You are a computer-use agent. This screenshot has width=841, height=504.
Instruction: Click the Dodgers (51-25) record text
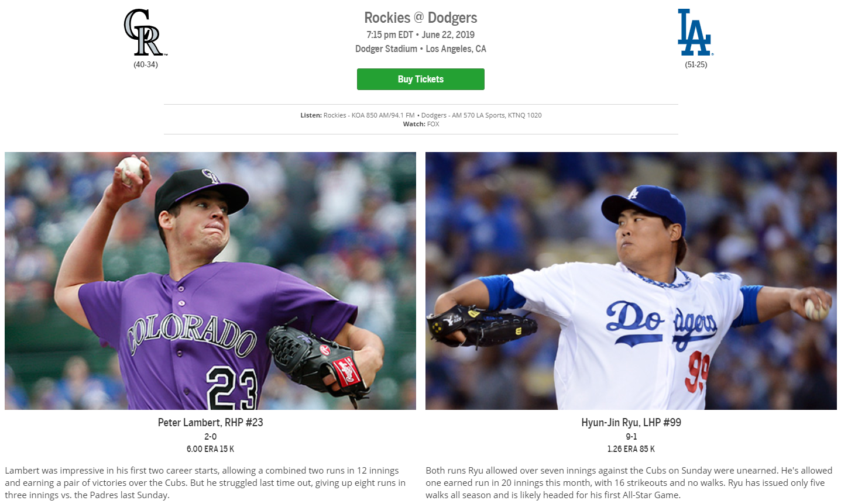696,64
